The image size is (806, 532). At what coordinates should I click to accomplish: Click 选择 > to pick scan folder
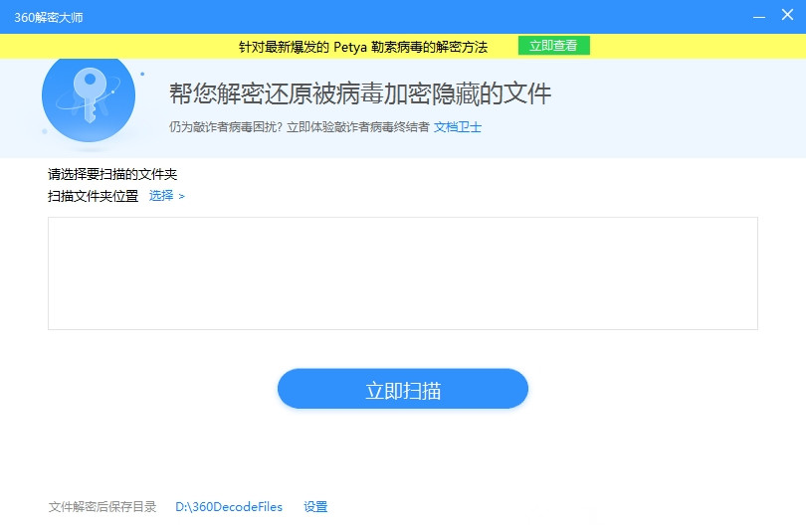coord(167,196)
